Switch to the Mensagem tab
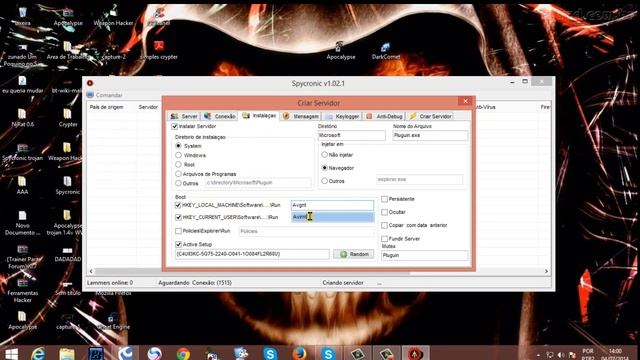Screen dimensions: 640x360 (x=301, y=116)
